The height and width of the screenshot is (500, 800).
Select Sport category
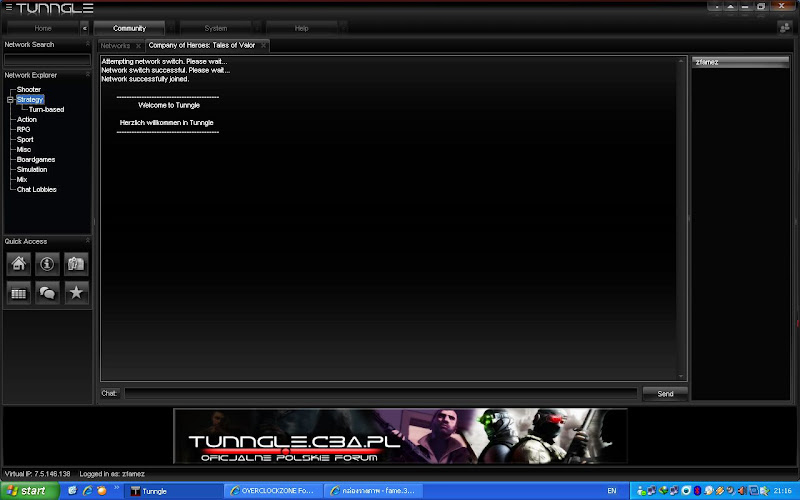point(25,139)
